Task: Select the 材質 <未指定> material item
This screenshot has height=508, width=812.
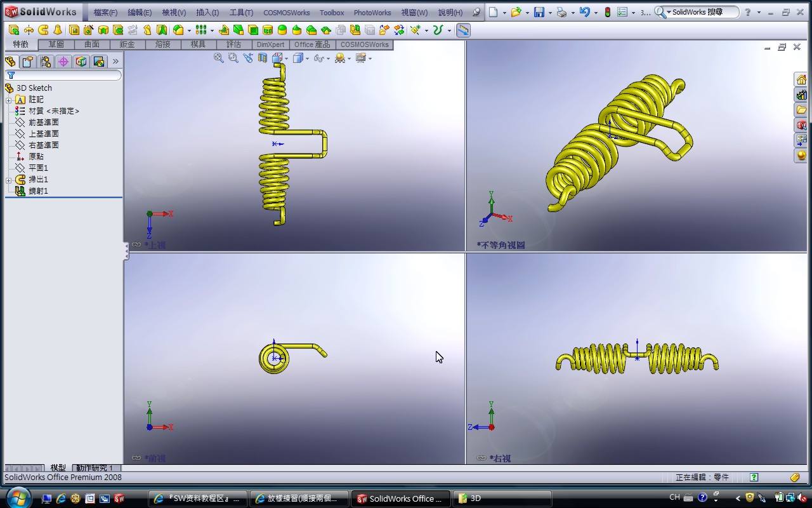Action: pos(53,111)
